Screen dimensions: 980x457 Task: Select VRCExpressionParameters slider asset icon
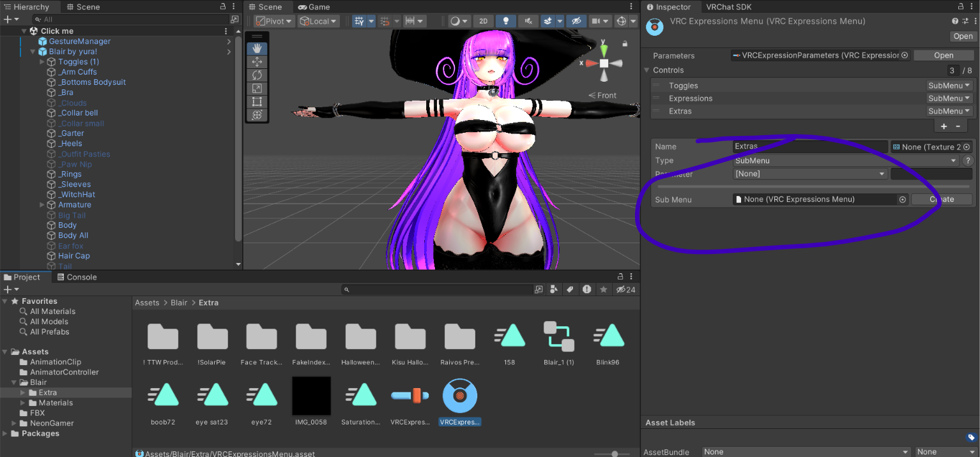coord(410,396)
